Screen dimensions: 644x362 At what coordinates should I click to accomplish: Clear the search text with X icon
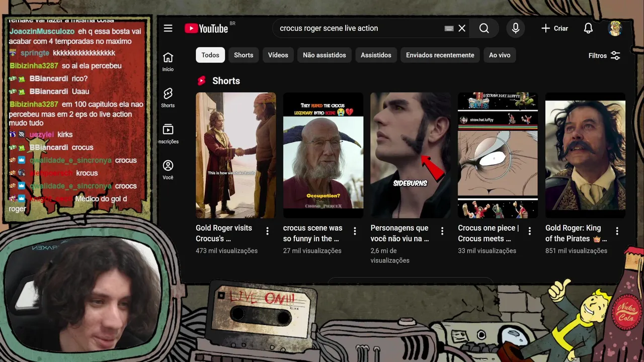coord(462,29)
